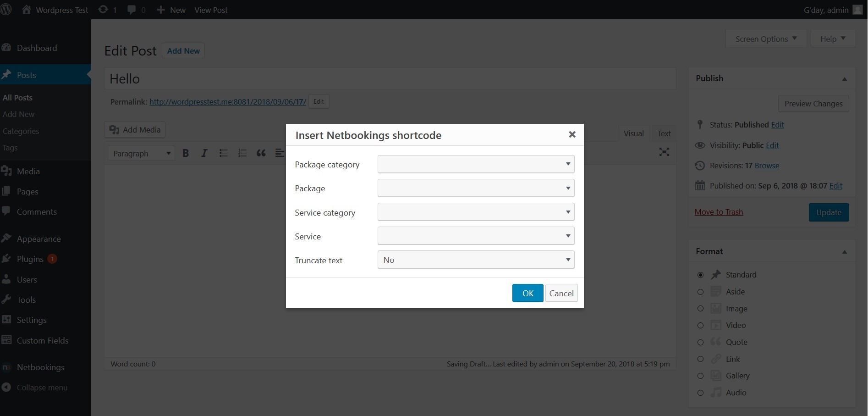Insert bulleted list

click(x=223, y=153)
